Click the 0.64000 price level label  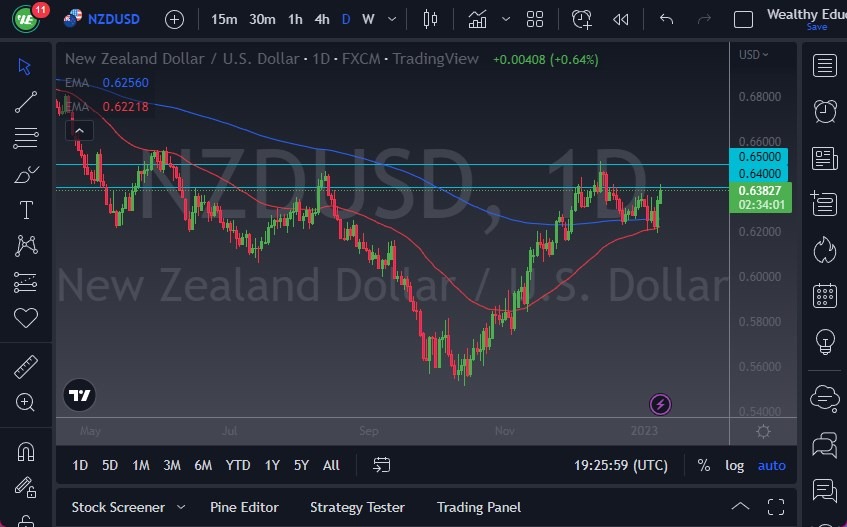point(759,173)
